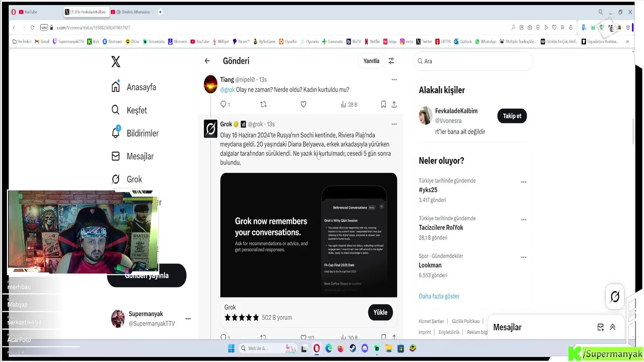The height and width of the screenshot is (362, 644).
Task: Click the Grok conversations promo image
Action: (x=308, y=235)
